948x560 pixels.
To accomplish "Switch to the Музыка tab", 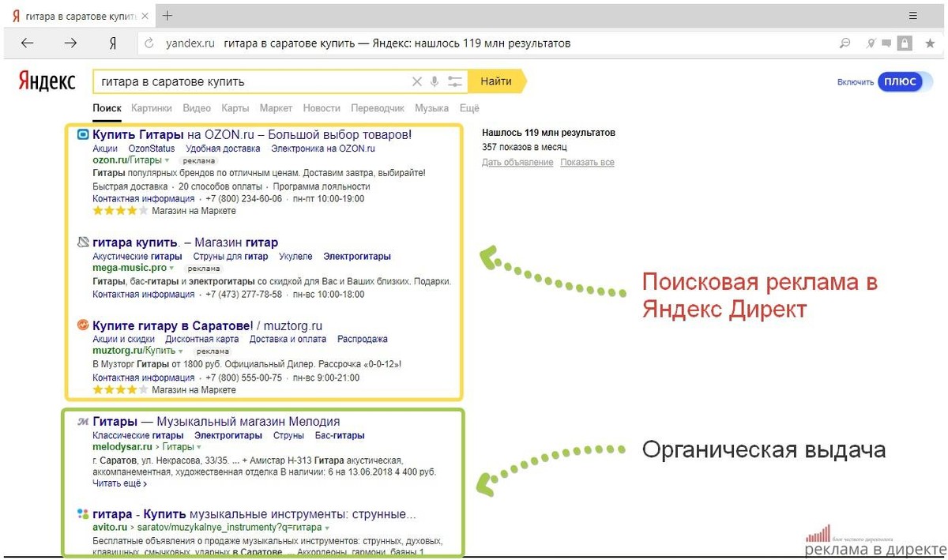I will click(432, 108).
